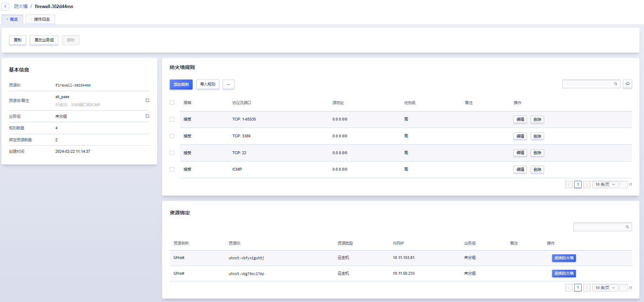Click the page jump input in rules pagination
Image resolution: width=644 pixels, height=302 pixels.
click(623, 185)
